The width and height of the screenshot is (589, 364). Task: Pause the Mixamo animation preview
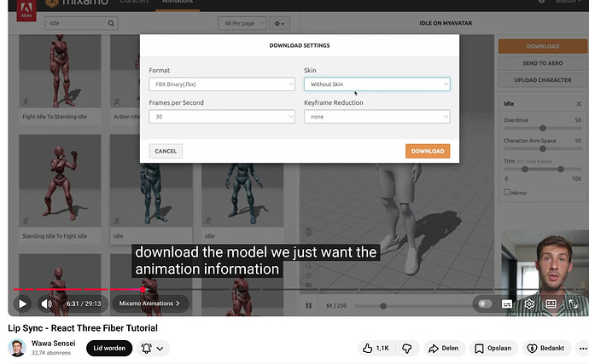(x=309, y=305)
